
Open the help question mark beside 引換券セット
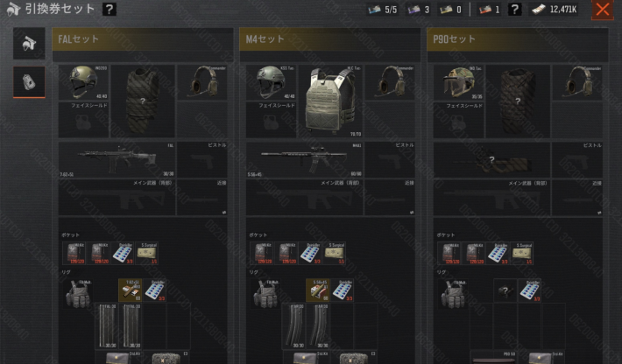[x=110, y=9]
